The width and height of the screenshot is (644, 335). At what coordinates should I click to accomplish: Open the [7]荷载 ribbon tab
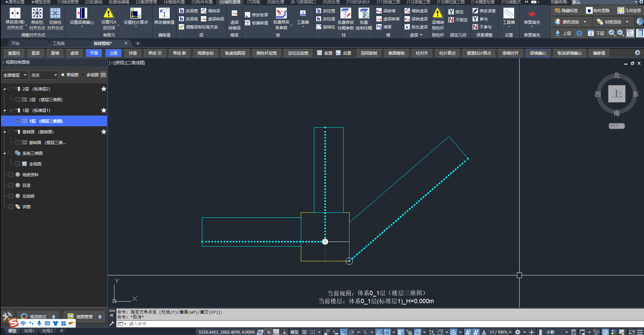[254, 2]
